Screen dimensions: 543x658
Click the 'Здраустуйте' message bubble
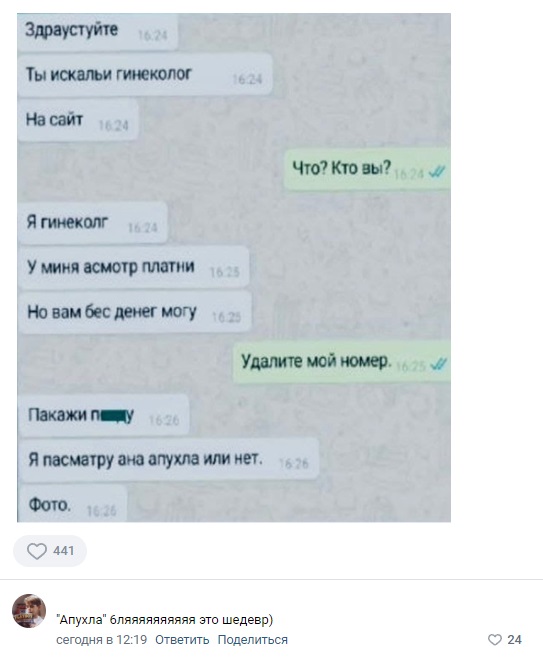click(x=97, y=31)
